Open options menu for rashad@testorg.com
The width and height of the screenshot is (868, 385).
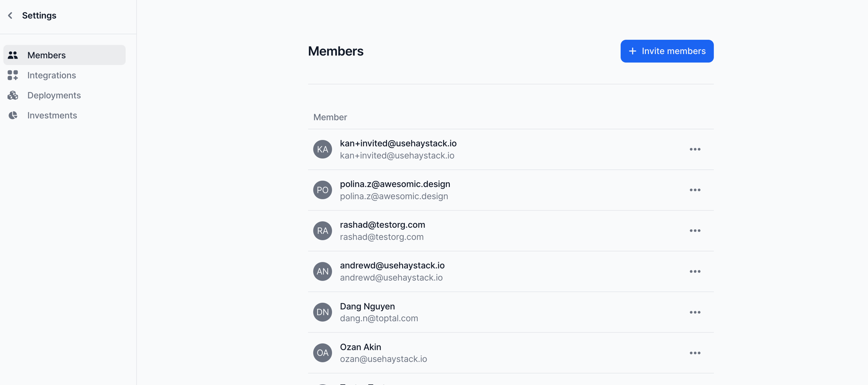(695, 231)
